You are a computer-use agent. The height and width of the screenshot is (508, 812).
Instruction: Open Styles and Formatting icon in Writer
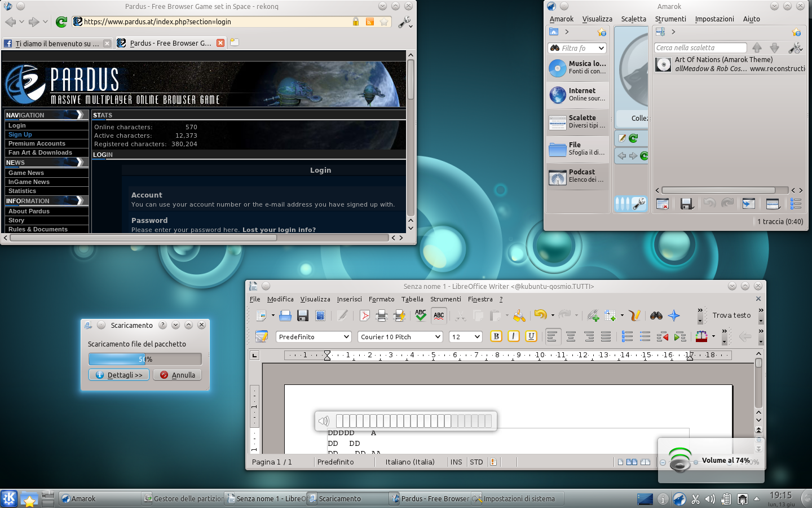click(x=262, y=336)
